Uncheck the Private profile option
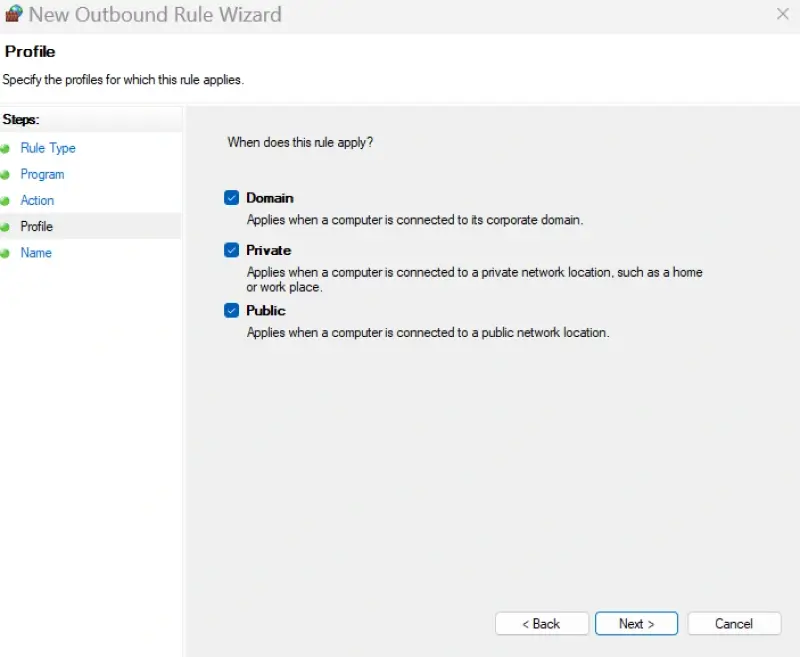The height and width of the screenshot is (657, 800). click(231, 250)
